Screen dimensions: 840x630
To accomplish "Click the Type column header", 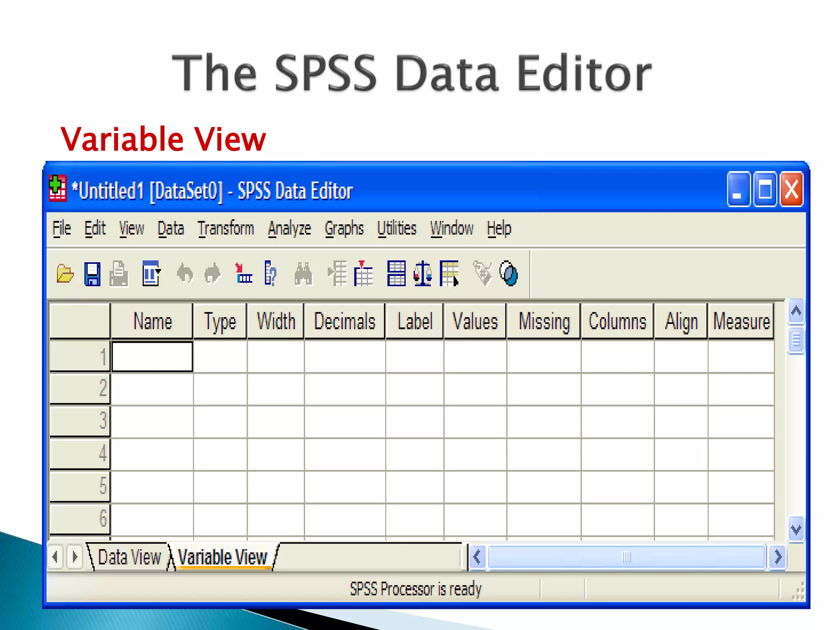I will pyautogui.click(x=220, y=321).
